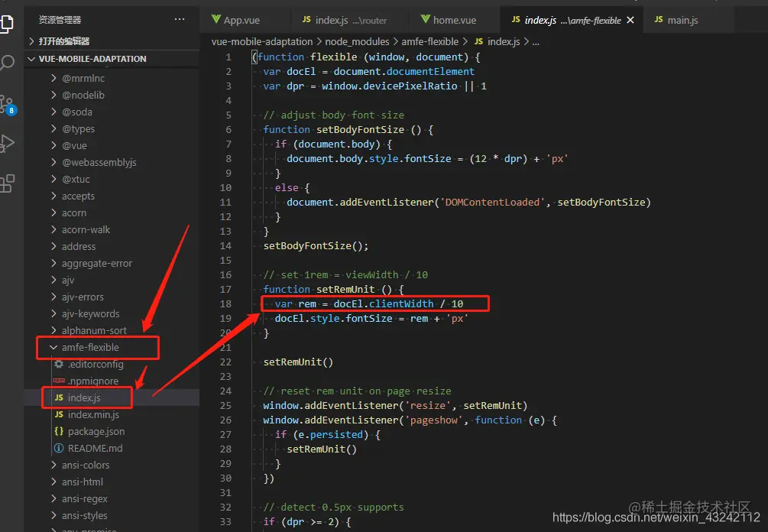Viewport: 768px width, 532px height.
Task: Expand the accepts folder
Action: pos(112,196)
